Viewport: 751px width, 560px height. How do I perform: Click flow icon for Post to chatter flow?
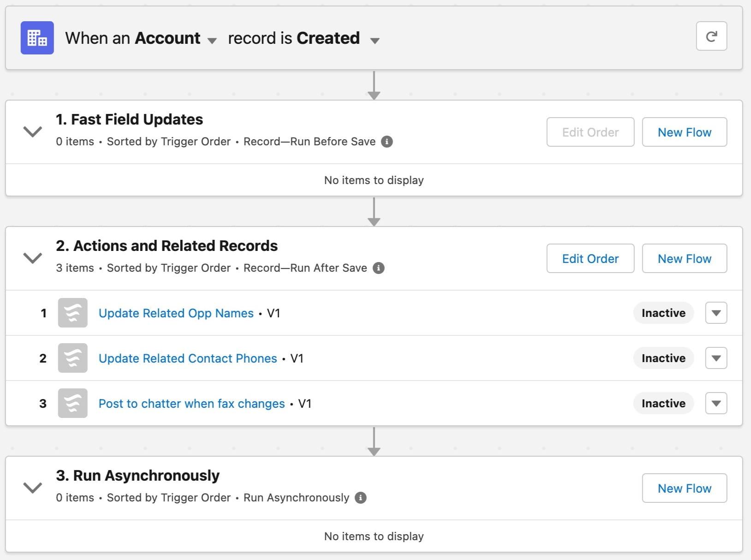pos(73,403)
